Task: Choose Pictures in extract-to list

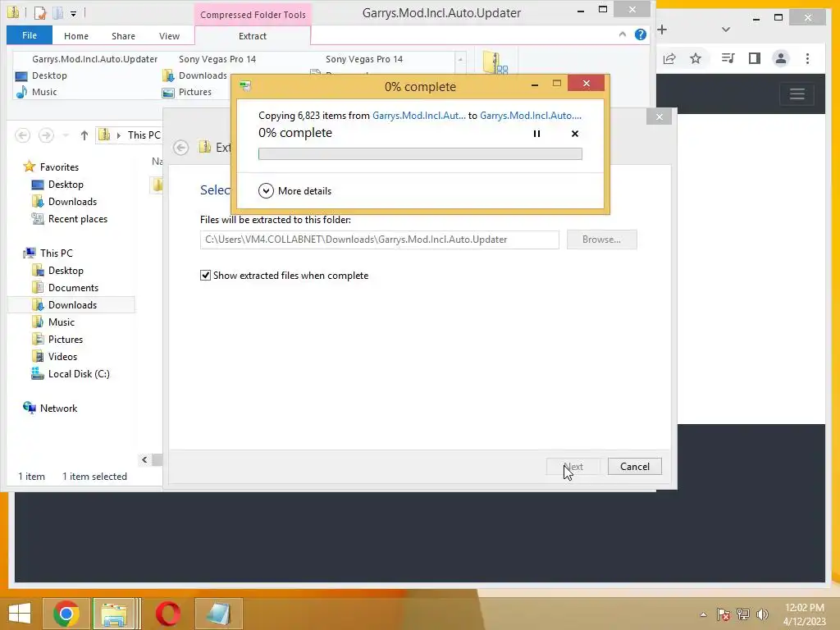Action: tap(187, 92)
